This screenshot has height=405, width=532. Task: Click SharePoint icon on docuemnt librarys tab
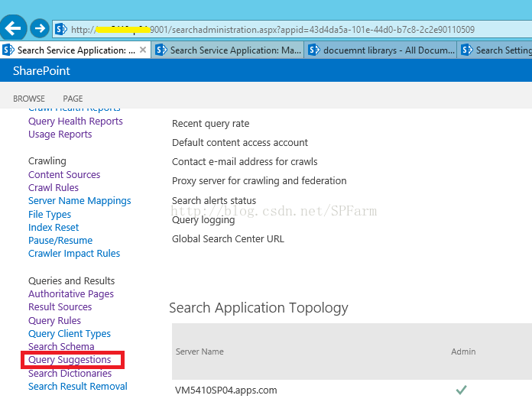point(314,50)
